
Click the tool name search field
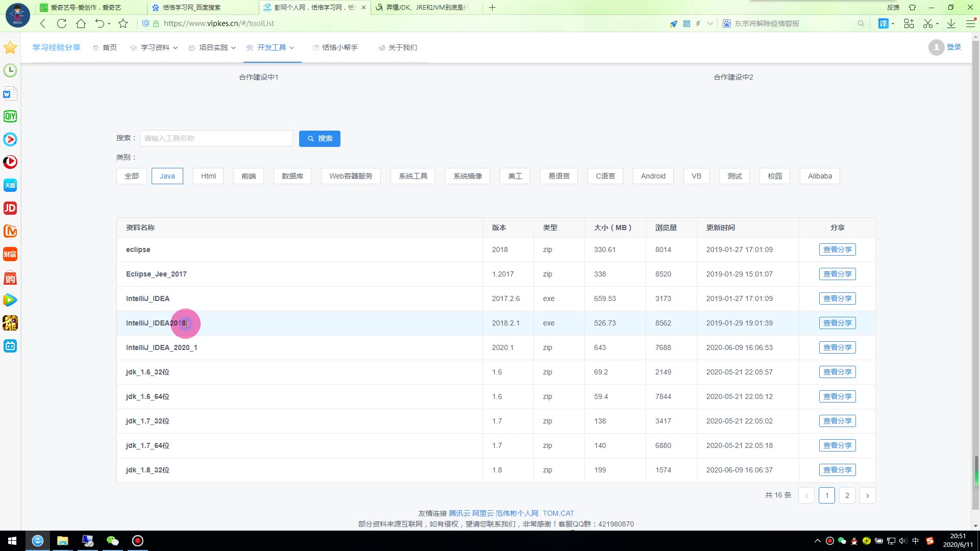[x=216, y=138]
